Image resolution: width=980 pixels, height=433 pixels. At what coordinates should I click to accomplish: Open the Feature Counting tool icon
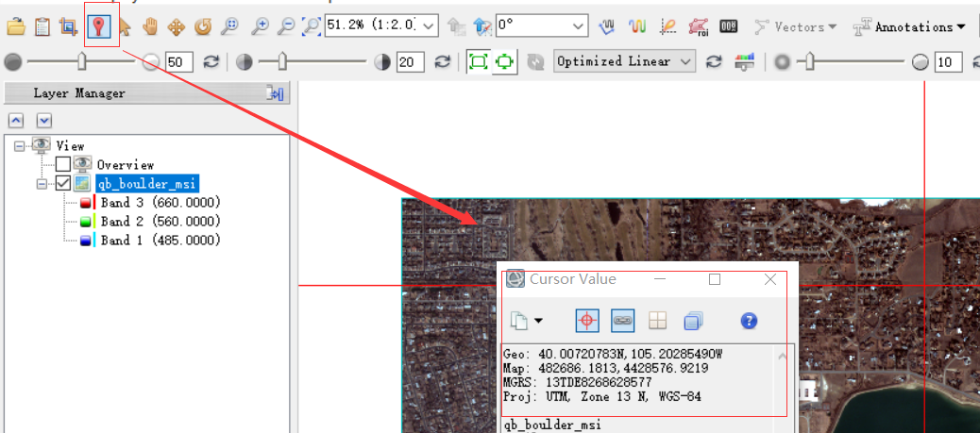728,26
